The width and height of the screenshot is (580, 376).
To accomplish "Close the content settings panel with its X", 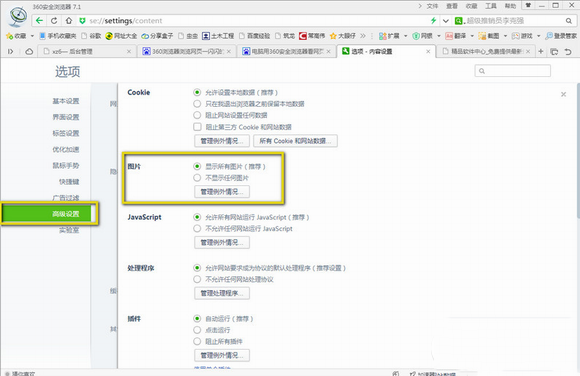I will tap(563, 94).
